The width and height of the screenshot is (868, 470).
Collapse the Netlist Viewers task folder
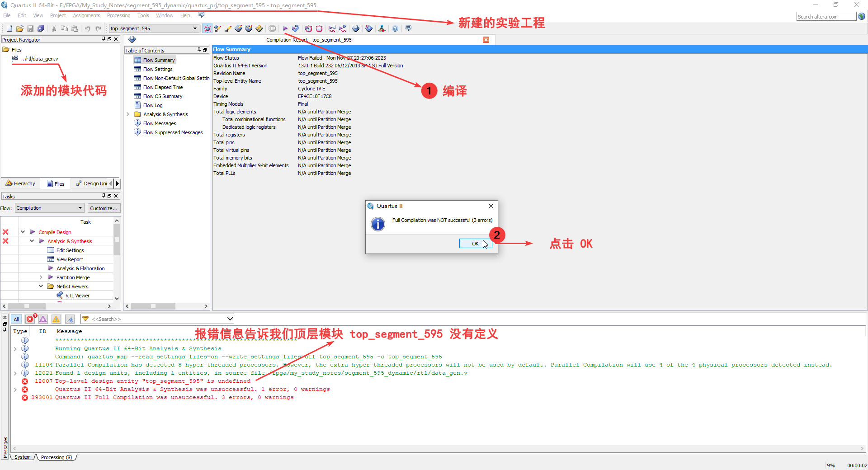41,286
